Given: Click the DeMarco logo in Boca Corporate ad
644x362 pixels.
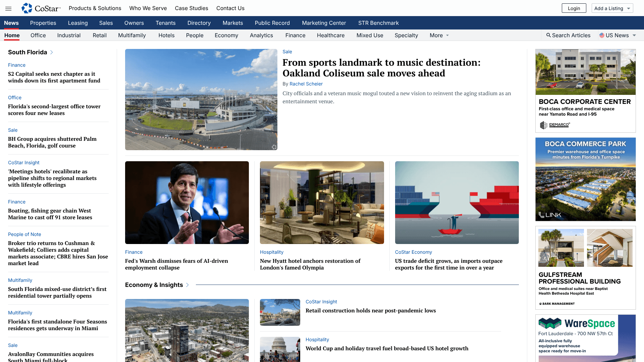Looking at the screenshot, I should tap(555, 125).
